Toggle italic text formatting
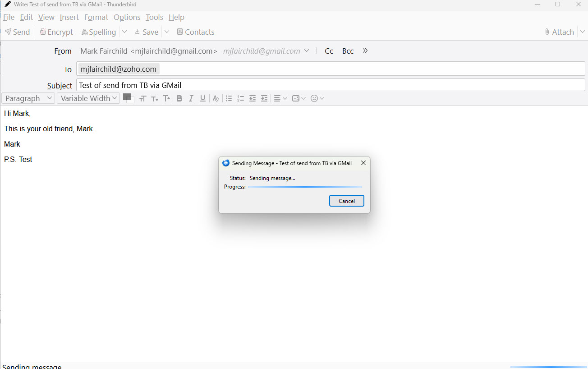Image resolution: width=588 pixels, height=369 pixels. tap(191, 98)
